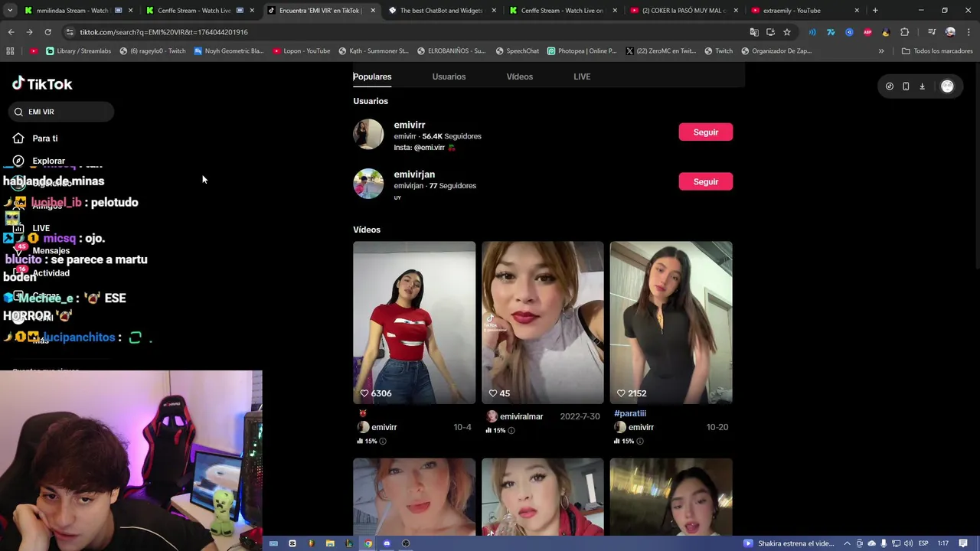Viewport: 980px width, 551px height.
Task: Click the ESP language indicator in taskbar
Action: point(923,543)
